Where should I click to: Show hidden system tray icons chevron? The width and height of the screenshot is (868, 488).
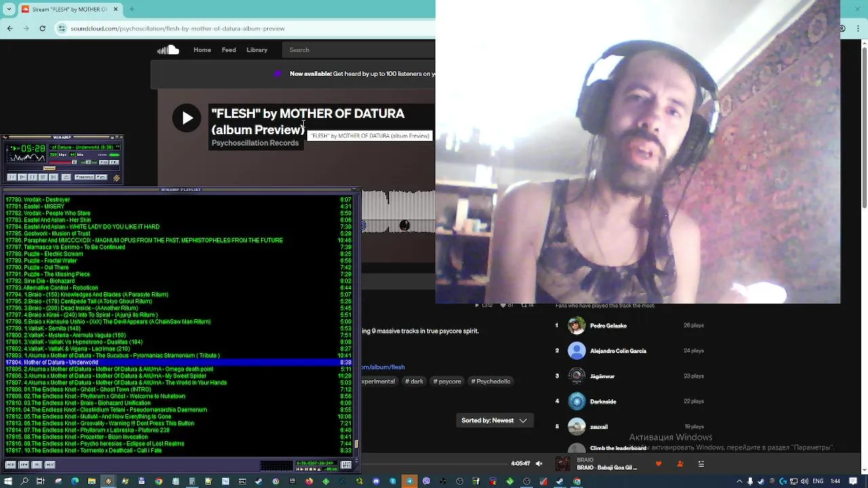click(741, 481)
